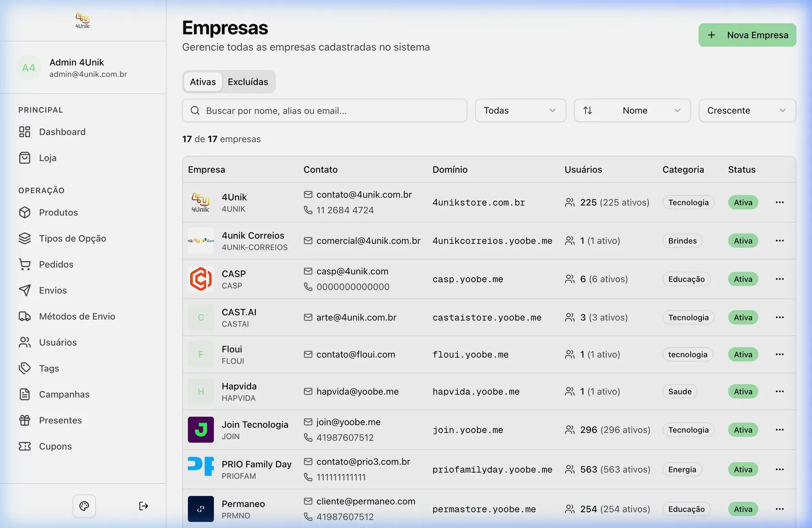Image resolution: width=812 pixels, height=528 pixels.
Task: Open the Dashboard sidebar item
Action: click(x=62, y=132)
